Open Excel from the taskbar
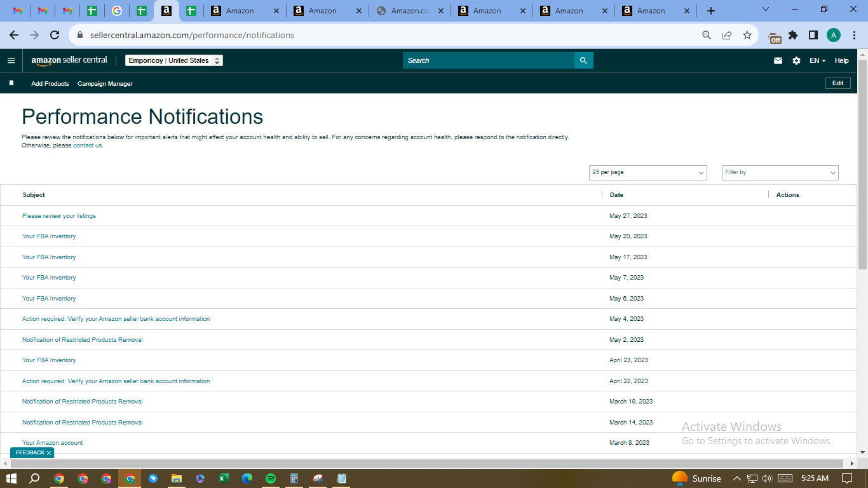Viewport: 868px width, 488px height. [x=223, y=478]
